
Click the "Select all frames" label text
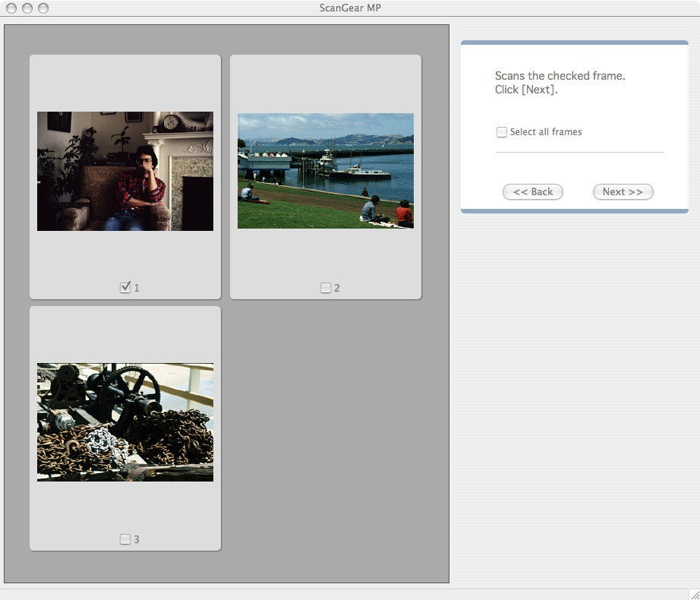[x=546, y=132]
